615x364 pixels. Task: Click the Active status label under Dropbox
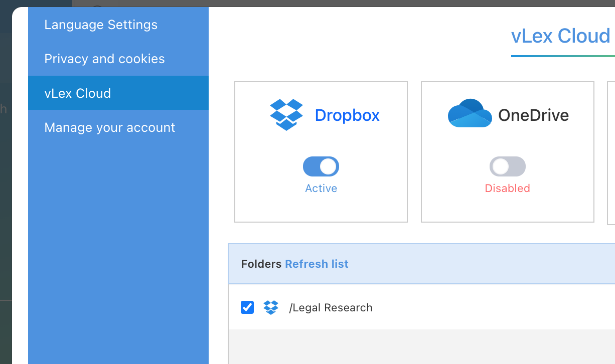[321, 189]
